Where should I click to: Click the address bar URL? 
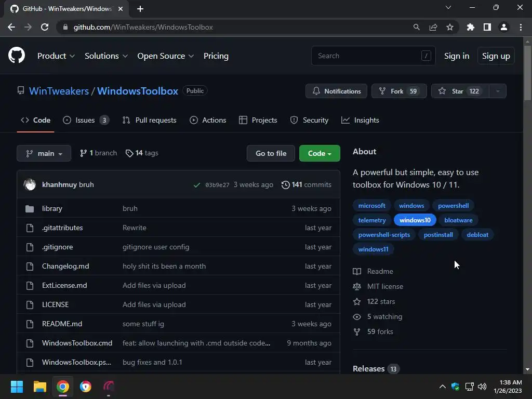(x=143, y=27)
